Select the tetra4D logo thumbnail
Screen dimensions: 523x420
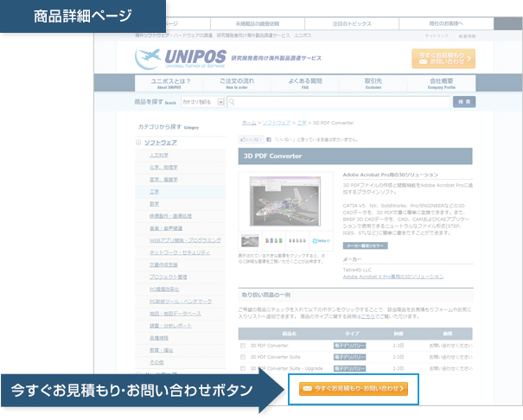point(321,240)
